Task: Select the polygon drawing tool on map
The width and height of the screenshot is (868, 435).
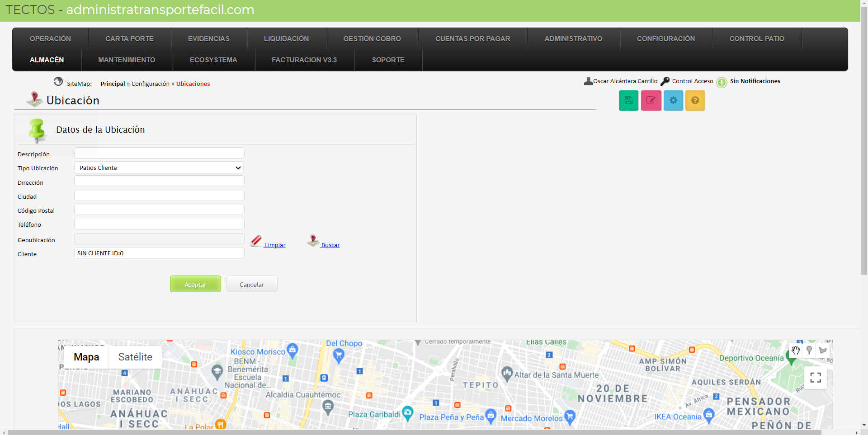Action: coord(823,350)
